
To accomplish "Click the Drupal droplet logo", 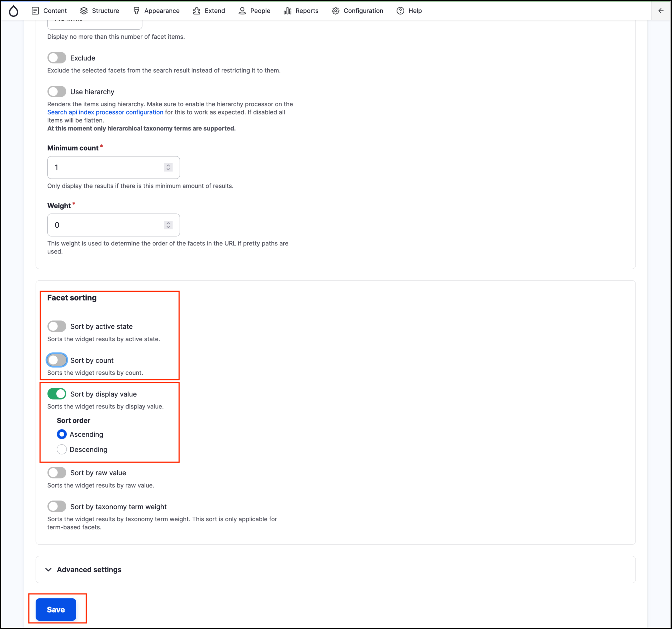I will pyautogui.click(x=14, y=10).
